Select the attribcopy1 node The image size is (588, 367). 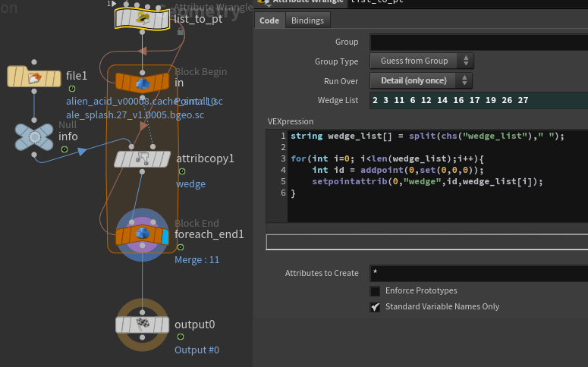142,158
